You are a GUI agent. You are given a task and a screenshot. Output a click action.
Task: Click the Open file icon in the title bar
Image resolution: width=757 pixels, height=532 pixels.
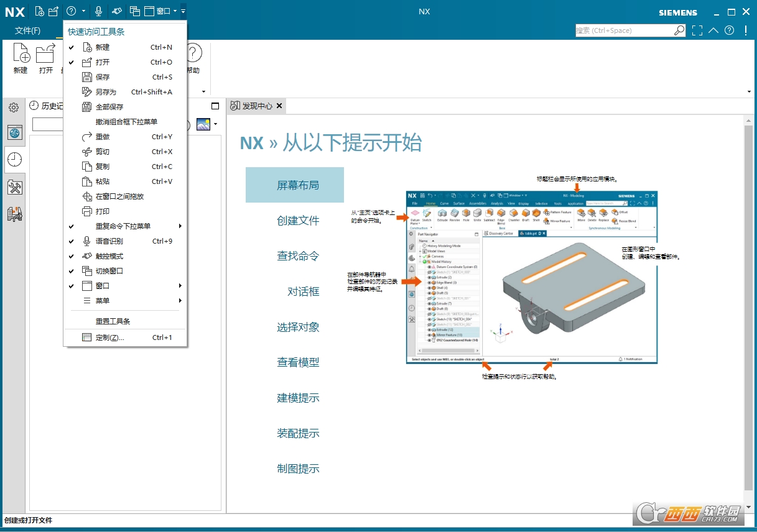[x=53, y=11]
